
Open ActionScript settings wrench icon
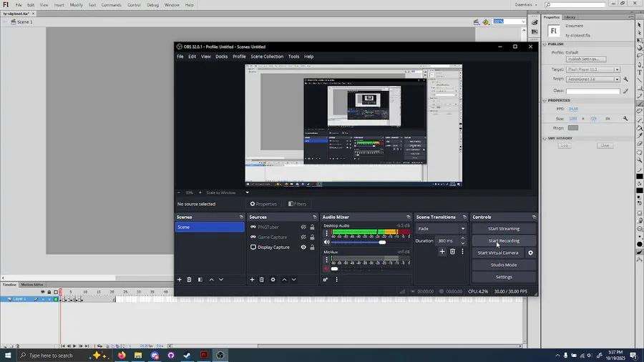[x=625, y=79]
